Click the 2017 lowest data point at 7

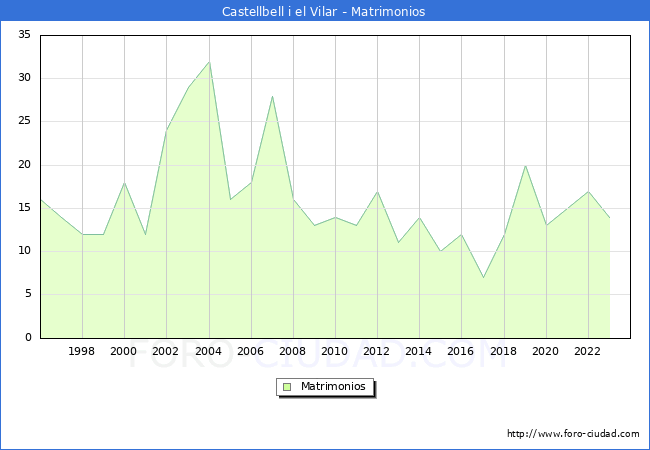click(x=483, y=278)
